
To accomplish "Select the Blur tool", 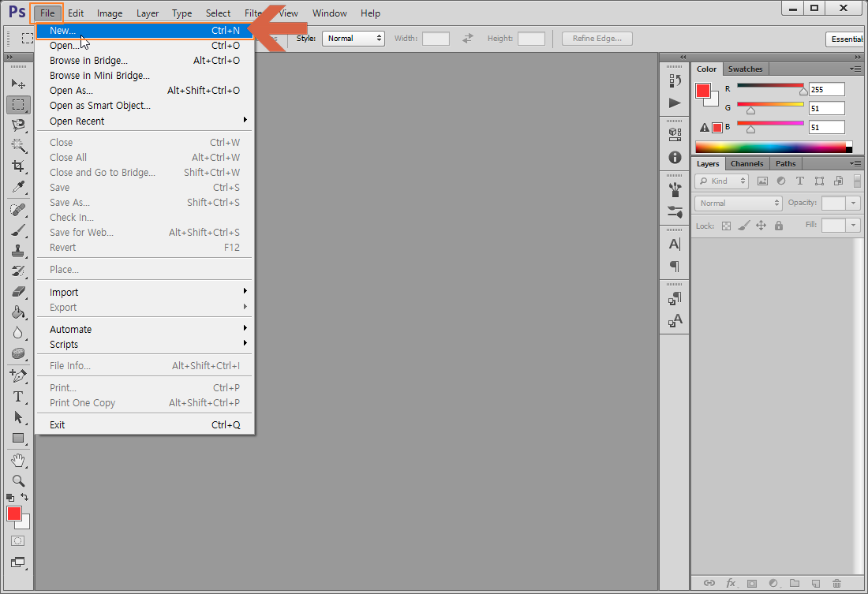I will click(18, 333).
